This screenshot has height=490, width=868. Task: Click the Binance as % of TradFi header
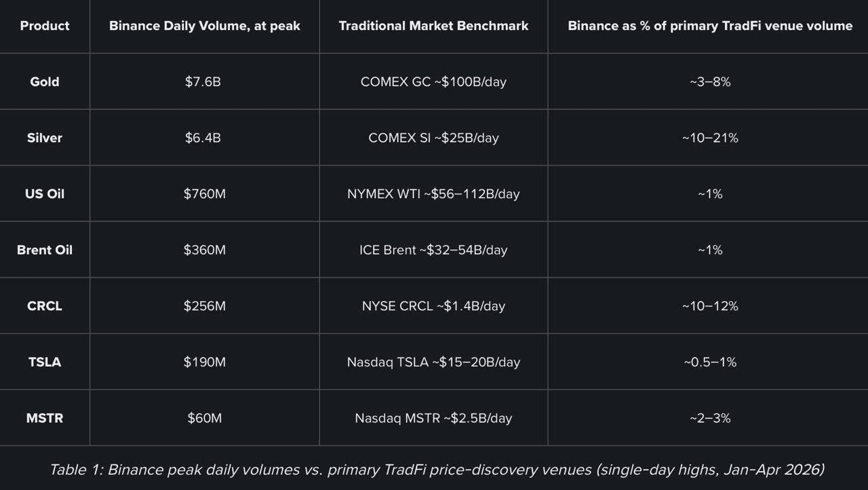pyautogui.click(x=710, y=26)
